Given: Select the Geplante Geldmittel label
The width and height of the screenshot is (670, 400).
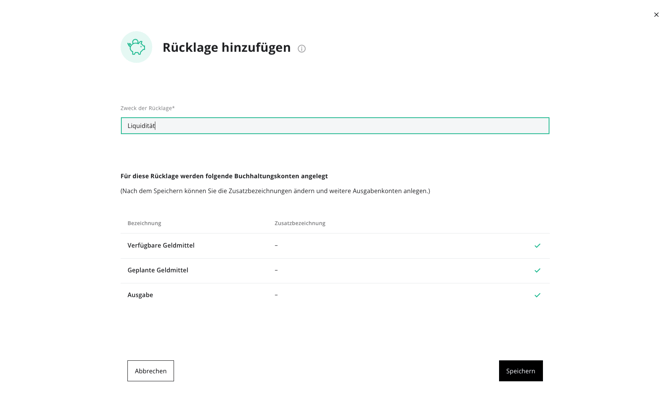Looking at the screenshot, I should (158, 270).
